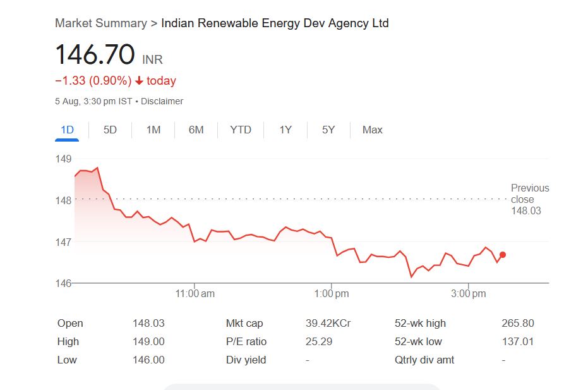Click the Mkt cap value 39.42KCr
This screenshot has height=390, width=588.
point(328,323)
